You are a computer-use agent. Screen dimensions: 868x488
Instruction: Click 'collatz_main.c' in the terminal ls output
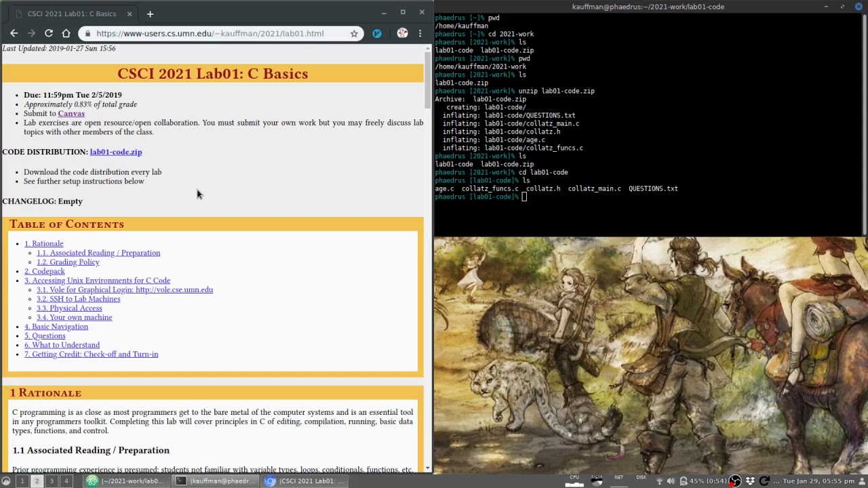(x=594, y=188)
